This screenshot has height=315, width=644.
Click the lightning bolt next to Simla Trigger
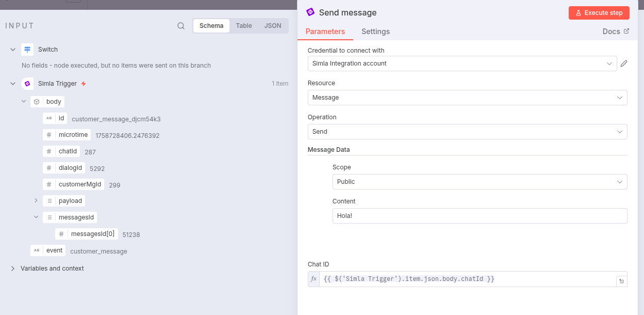(84, 84)
